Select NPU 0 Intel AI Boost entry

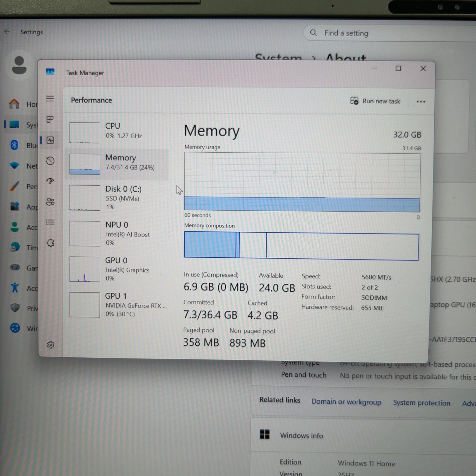[117, 234]
